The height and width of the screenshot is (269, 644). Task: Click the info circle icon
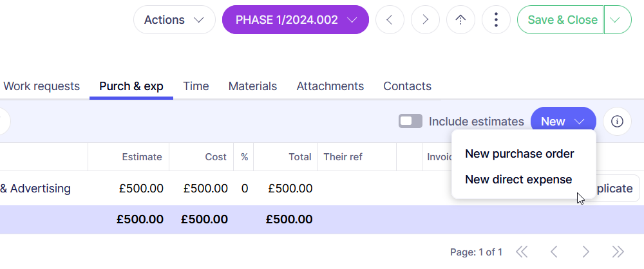pos(617,122)
